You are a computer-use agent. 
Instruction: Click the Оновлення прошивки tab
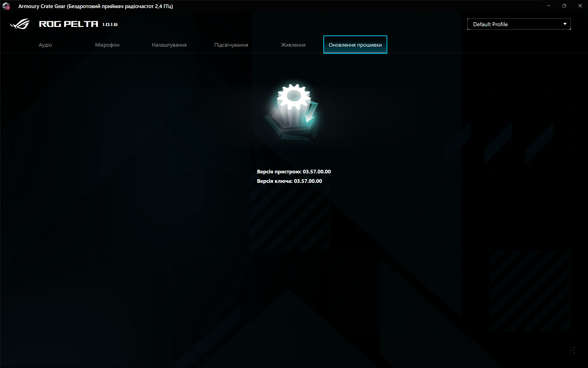pos(355,45)
